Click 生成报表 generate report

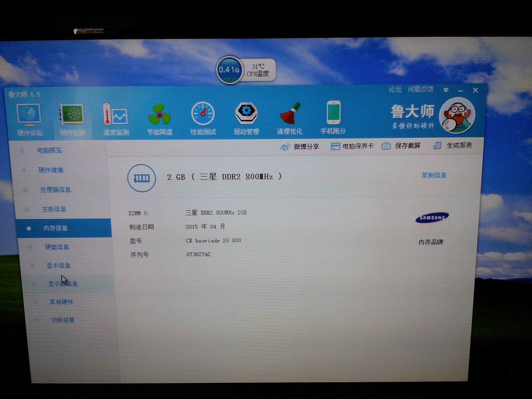coord(453,145)
